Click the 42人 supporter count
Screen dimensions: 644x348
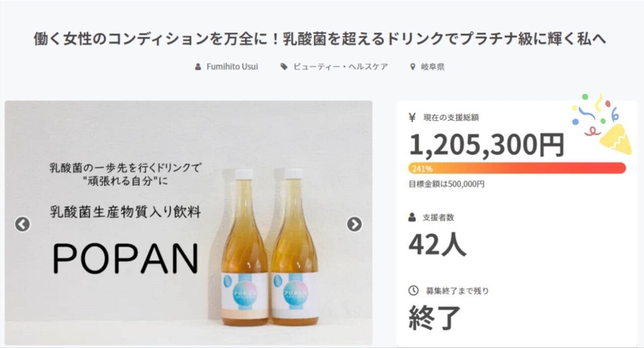437,244
